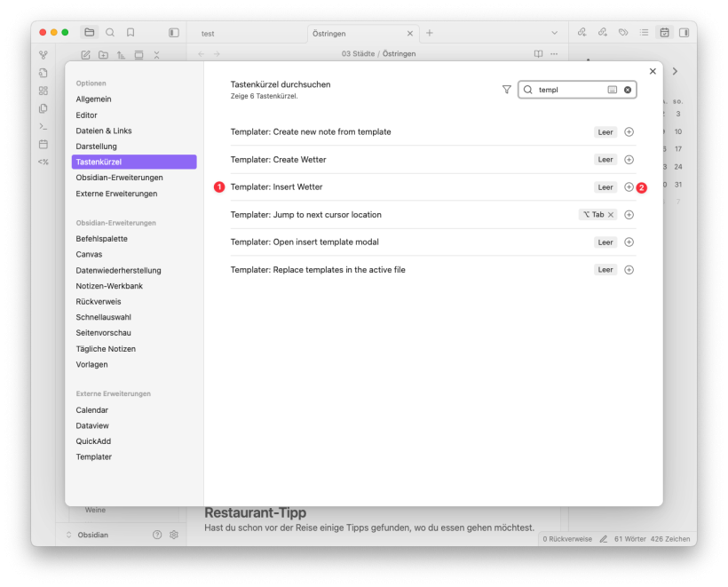Viewport: 728px width, 587px height.
Task: Create a new folder in the explorer
Action: click(103, 55)
